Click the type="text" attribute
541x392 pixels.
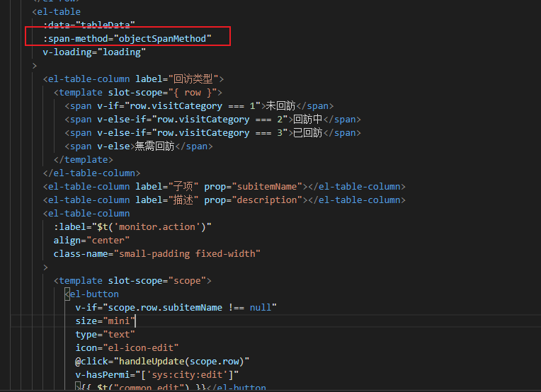(x=106, y=335)
